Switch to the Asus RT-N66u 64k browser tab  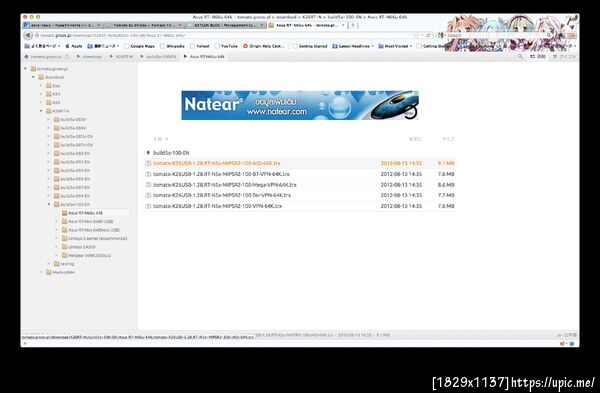pos(306,25)
